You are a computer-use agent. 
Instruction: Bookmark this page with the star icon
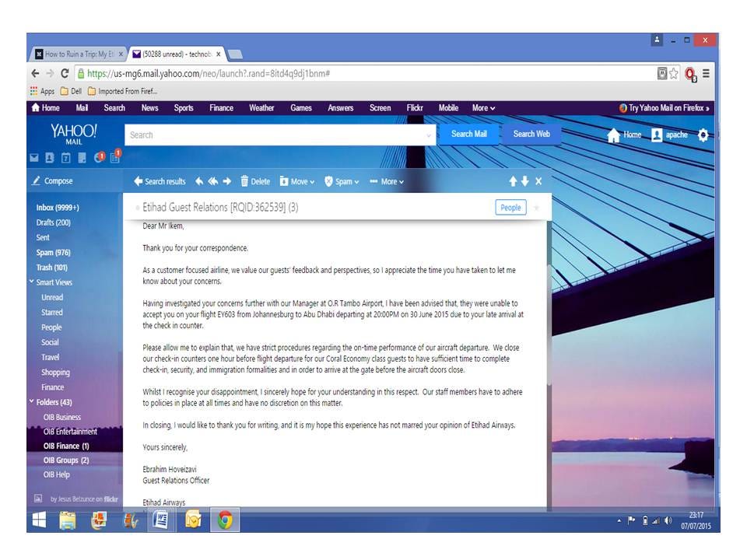(674, 73)
